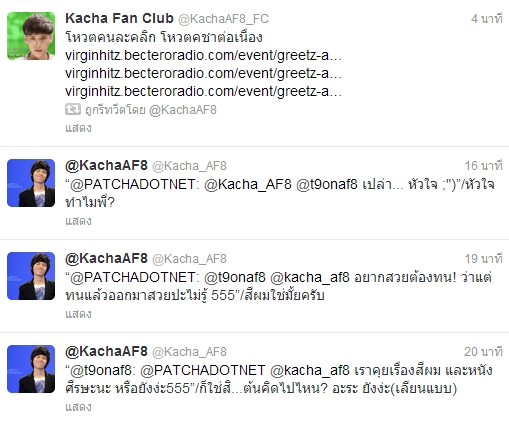Open the second virginhitz.becteroradio.com link
This screenshot has height=421, width=509.
pos(203,73)
